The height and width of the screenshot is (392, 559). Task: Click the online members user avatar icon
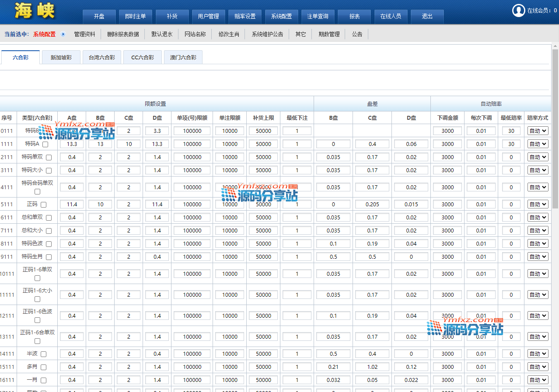click(518, 10)
